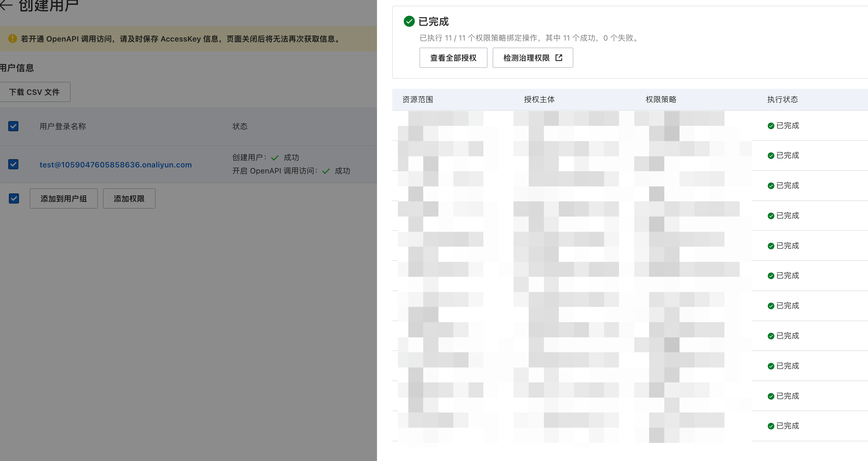This screenshot has width=868, height=461.
Task: Click the green status icon in the last row
Action: (771, 426)
